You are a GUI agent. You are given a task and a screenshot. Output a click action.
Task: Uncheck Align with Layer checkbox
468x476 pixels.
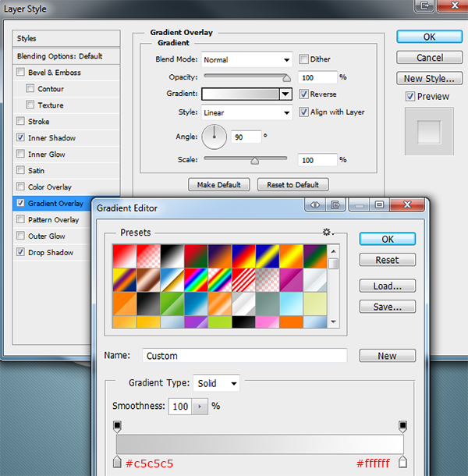tap(303, 112)
